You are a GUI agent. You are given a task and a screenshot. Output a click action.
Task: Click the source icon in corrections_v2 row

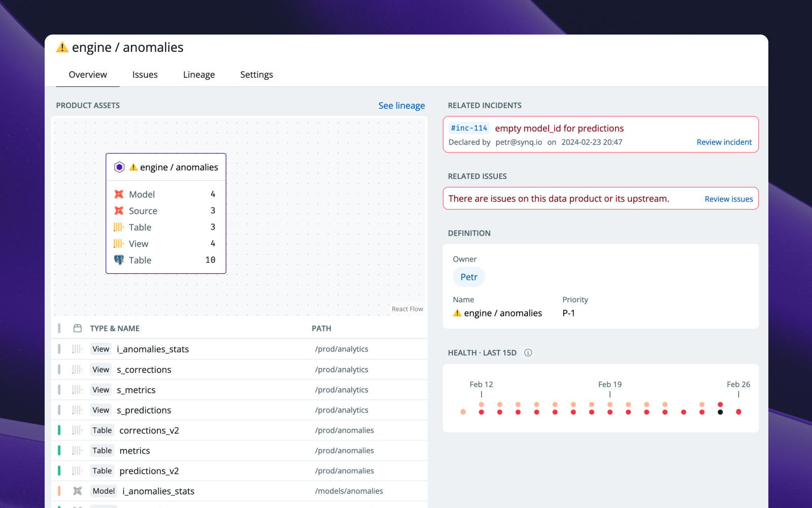click(x=77, y=430)
